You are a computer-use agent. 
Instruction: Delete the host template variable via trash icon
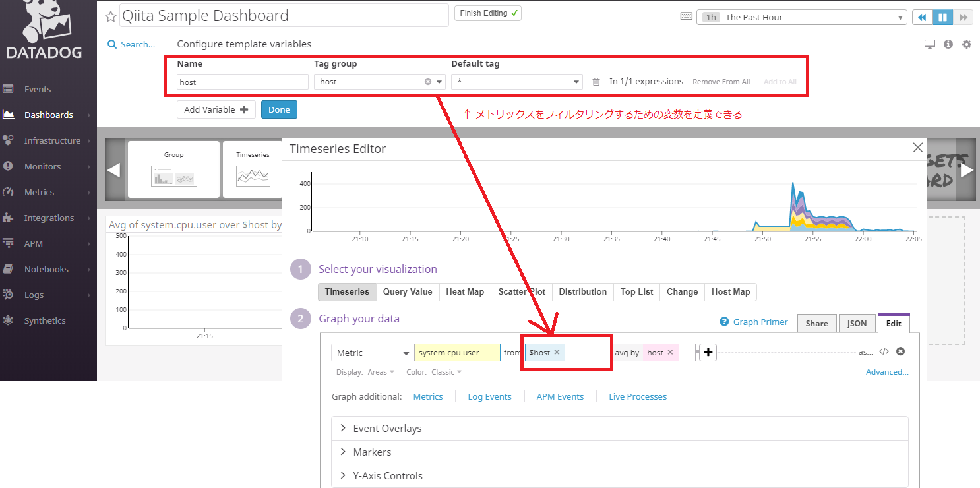coord(596,81)
